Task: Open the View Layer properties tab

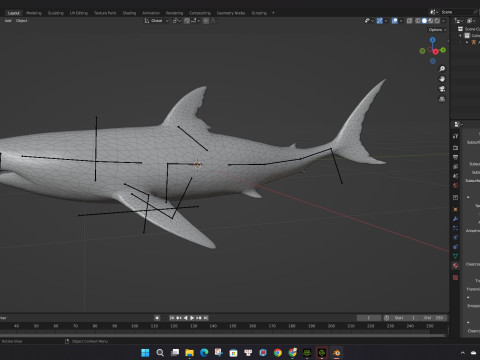Action: click(x=456, y=167)
